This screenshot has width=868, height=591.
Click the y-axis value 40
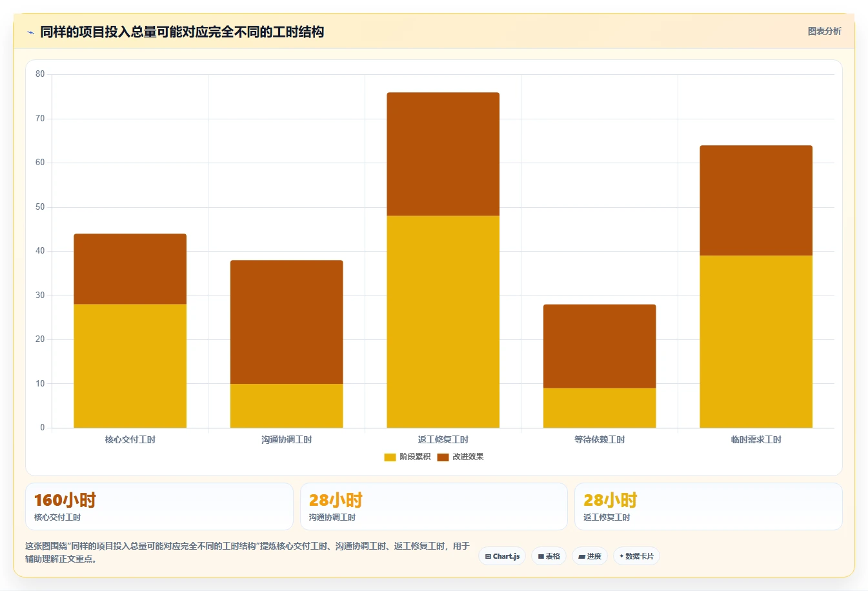click(x=40, y=251)
